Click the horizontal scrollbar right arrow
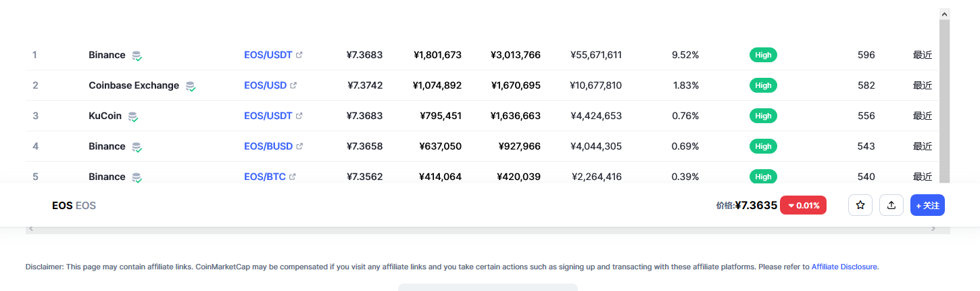The height and width of the screenshot is (291, 980). pyautogui.click(x=933, y=229)
